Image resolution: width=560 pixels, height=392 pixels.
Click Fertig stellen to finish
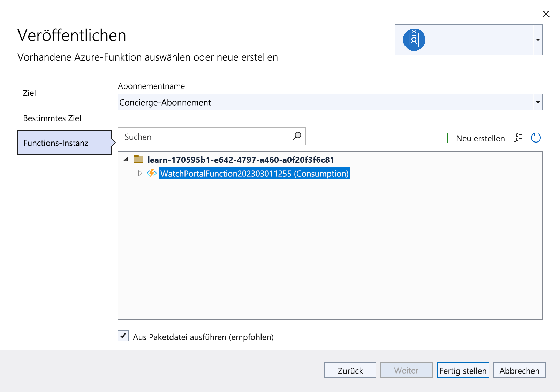pos(463,370)
